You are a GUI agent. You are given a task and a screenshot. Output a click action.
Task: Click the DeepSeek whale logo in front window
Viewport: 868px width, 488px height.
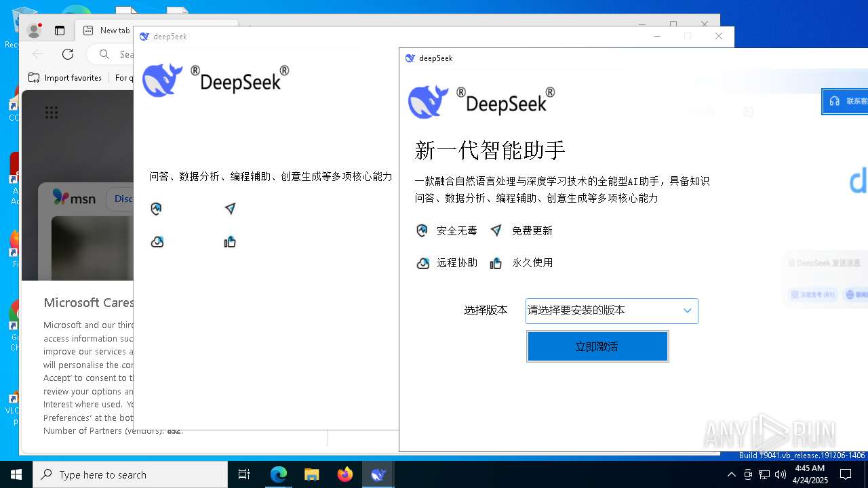coord(429,102)
